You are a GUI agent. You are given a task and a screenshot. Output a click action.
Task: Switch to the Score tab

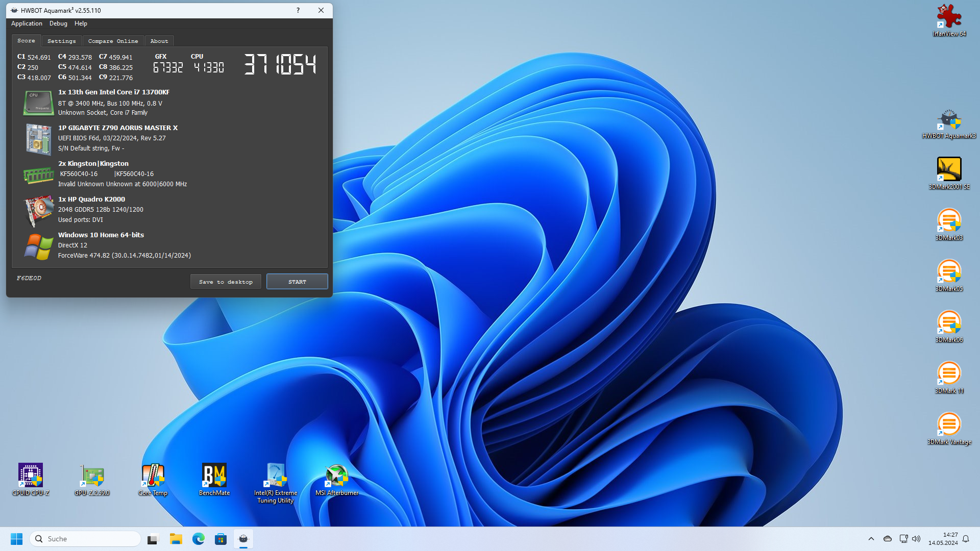click(x=26, y=40)
